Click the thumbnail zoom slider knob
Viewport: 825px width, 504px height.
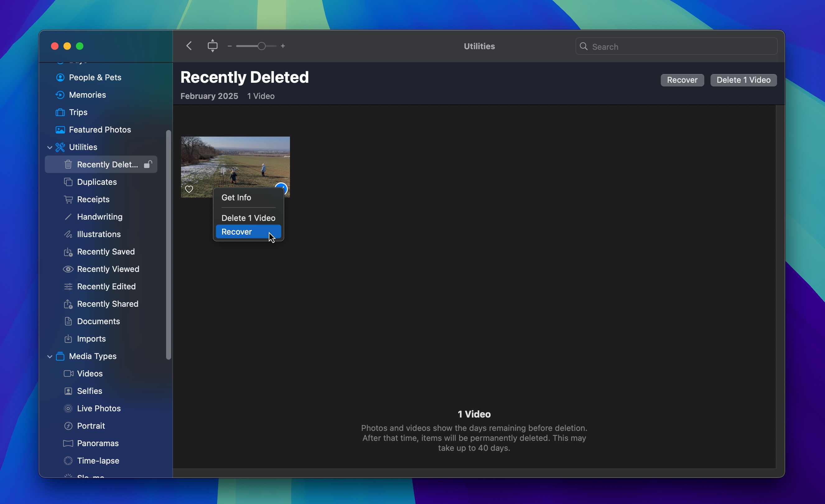[x=262, y=46]
